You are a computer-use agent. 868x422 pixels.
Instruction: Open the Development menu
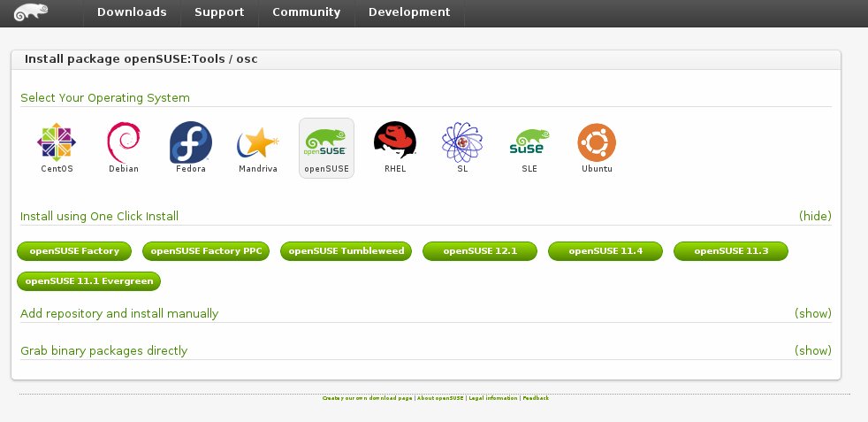click(409, 12)
